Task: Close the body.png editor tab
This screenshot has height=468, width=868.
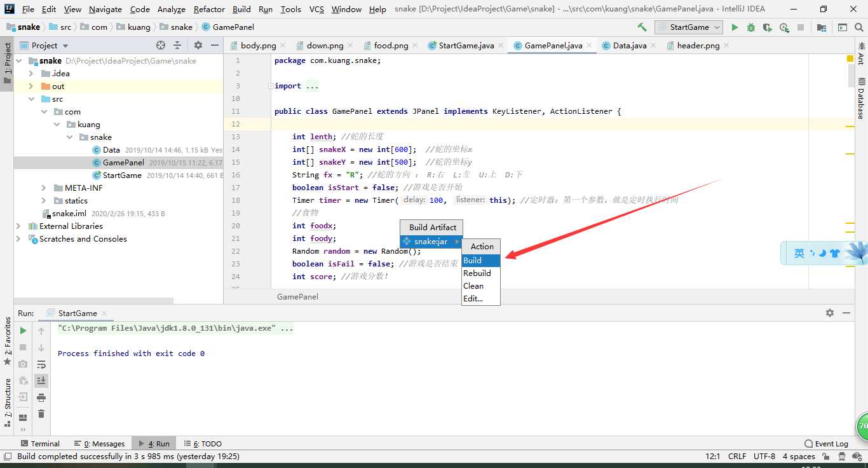Action: (283, 45)
